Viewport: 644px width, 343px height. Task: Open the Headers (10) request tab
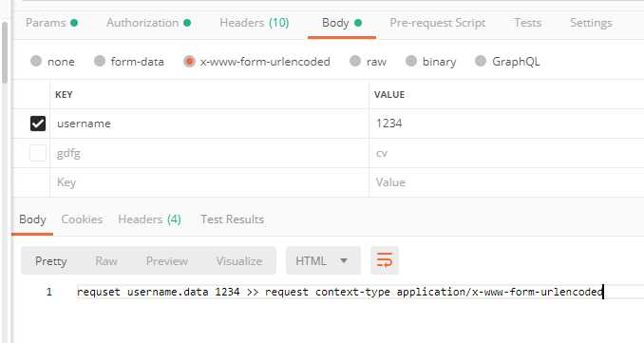[x=255, y=23]
